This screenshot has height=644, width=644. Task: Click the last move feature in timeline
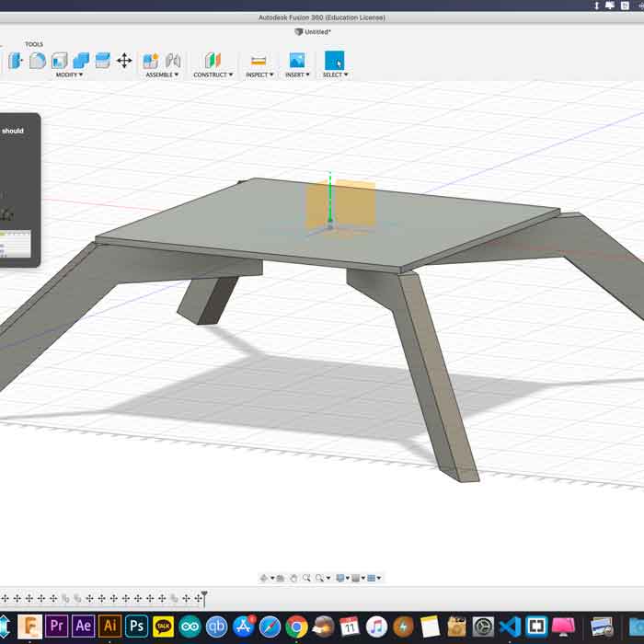(x=198, y=599)
